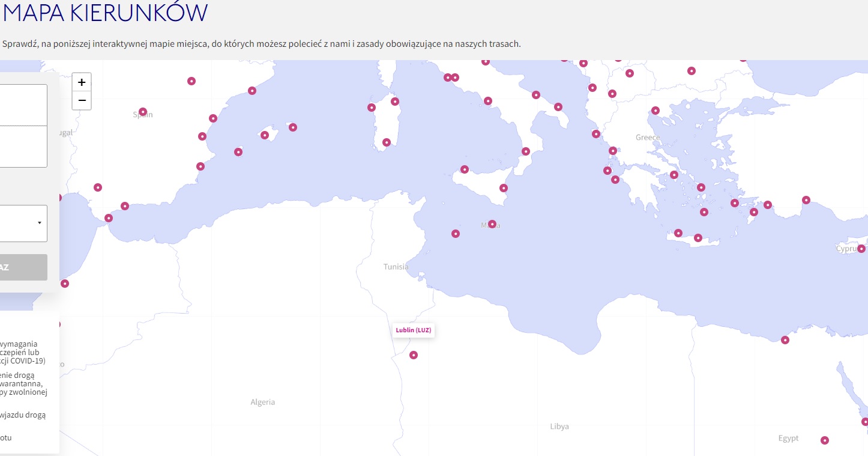Pick the Ibiza island destination marker
This screenshot has height=456, width=868.
(x=238, y=152)
